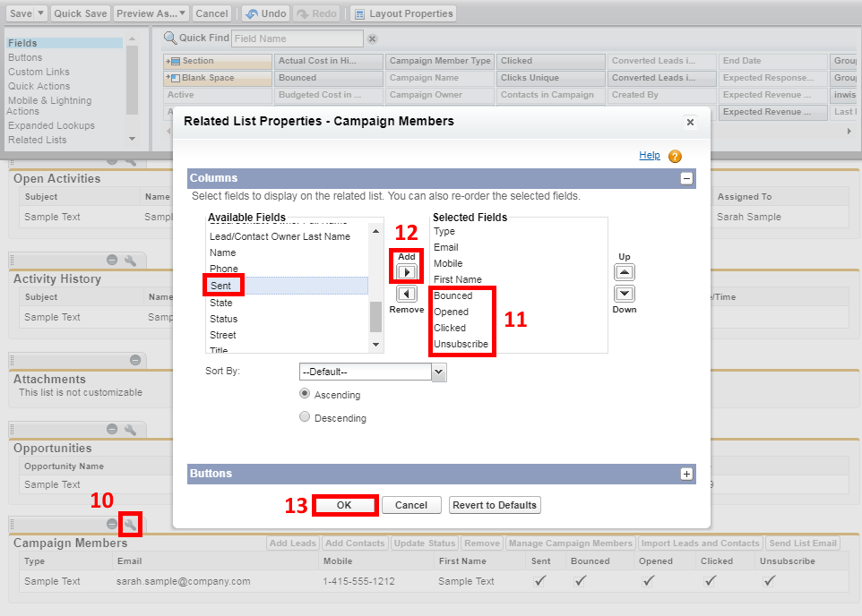Remove Campaign Members list with minus icon
Viewport: 862px width, 616px height.
tap(112, 525)
